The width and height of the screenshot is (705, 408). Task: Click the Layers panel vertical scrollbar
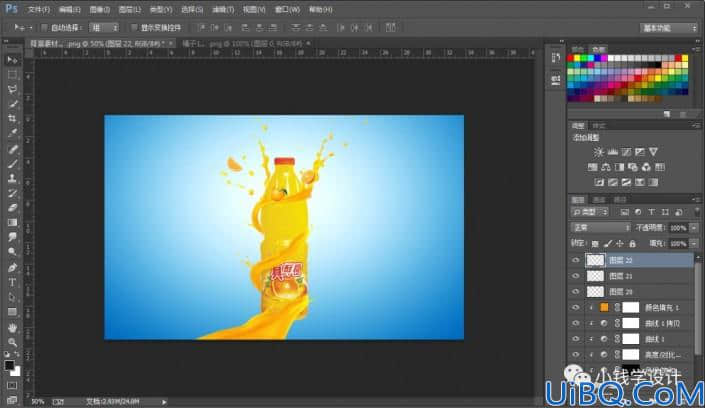[x=697, y=310]
